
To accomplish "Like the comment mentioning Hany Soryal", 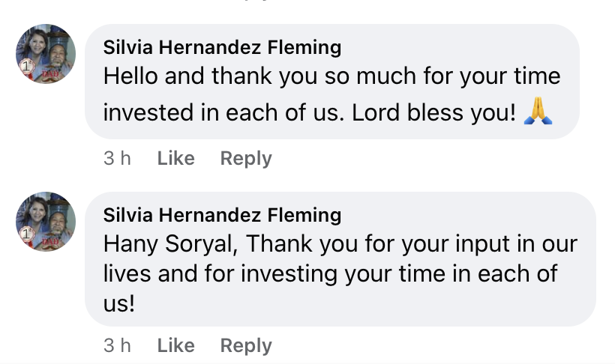I will click(x=175, y=345).
